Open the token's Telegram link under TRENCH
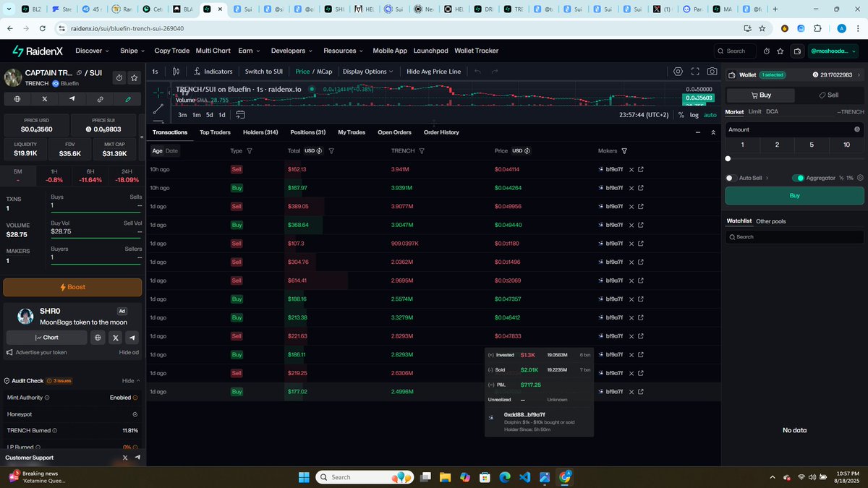The width and height of the screenshot is (868, 488). (72, 99)
